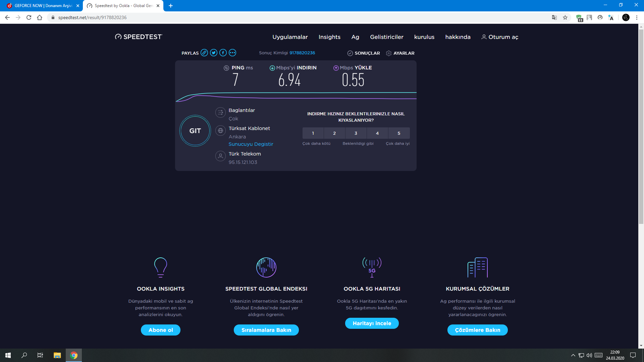Start test with GIT button
This screenshot has width=644, height=362.
tap(195, 131)
